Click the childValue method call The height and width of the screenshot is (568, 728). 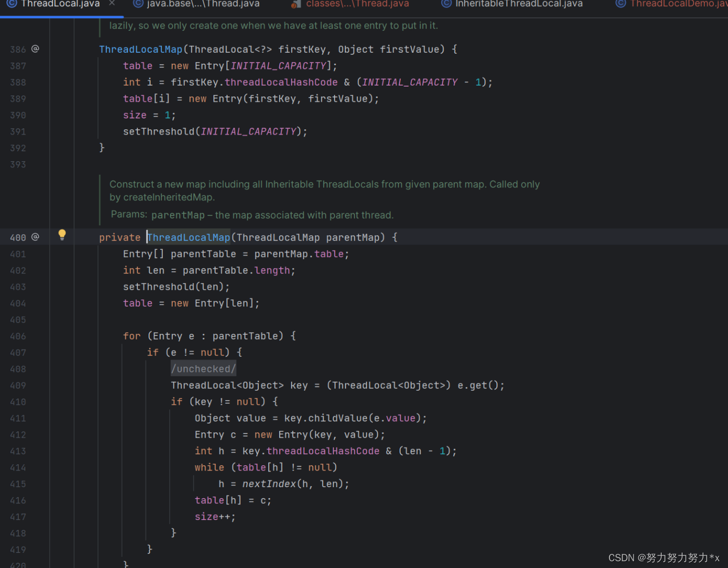click(338, 418)
